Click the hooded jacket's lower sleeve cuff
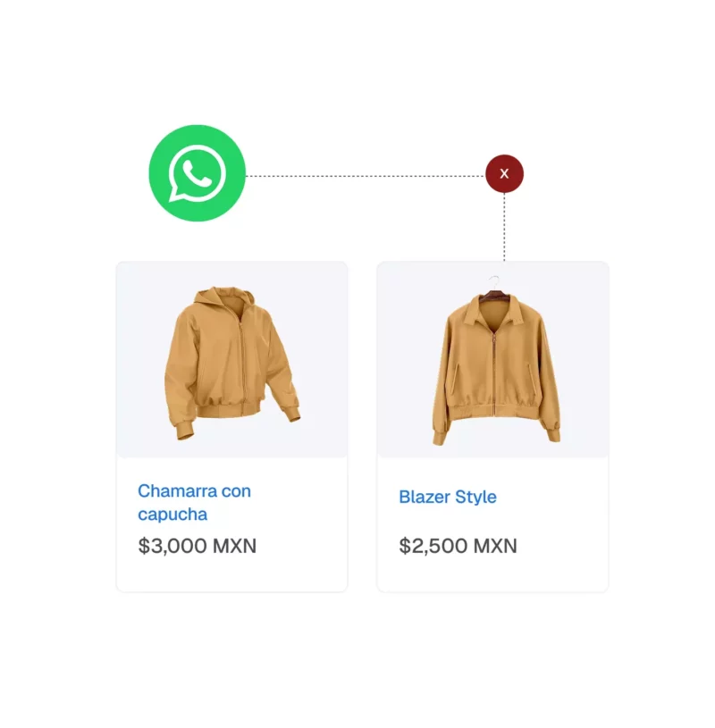 click(x=184, y=431)
